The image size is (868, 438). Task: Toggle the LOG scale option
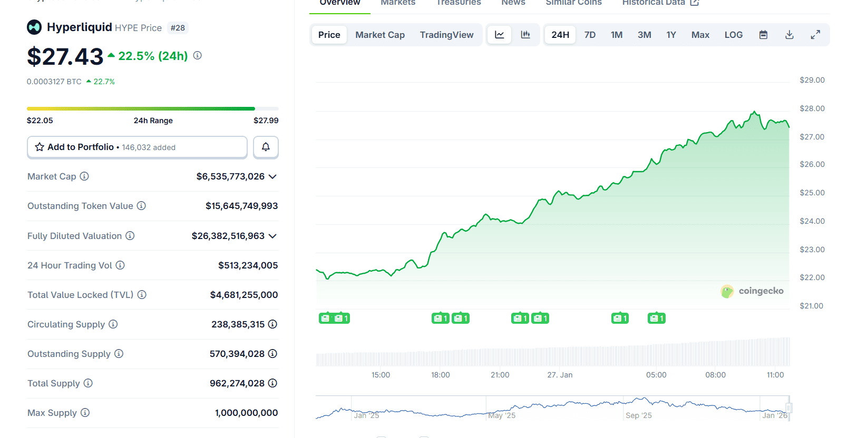click(x=733, y=35)
